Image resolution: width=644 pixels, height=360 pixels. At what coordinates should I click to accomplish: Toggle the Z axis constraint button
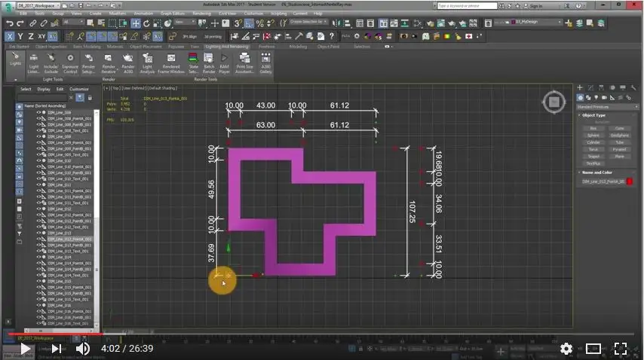click(31, 36)
